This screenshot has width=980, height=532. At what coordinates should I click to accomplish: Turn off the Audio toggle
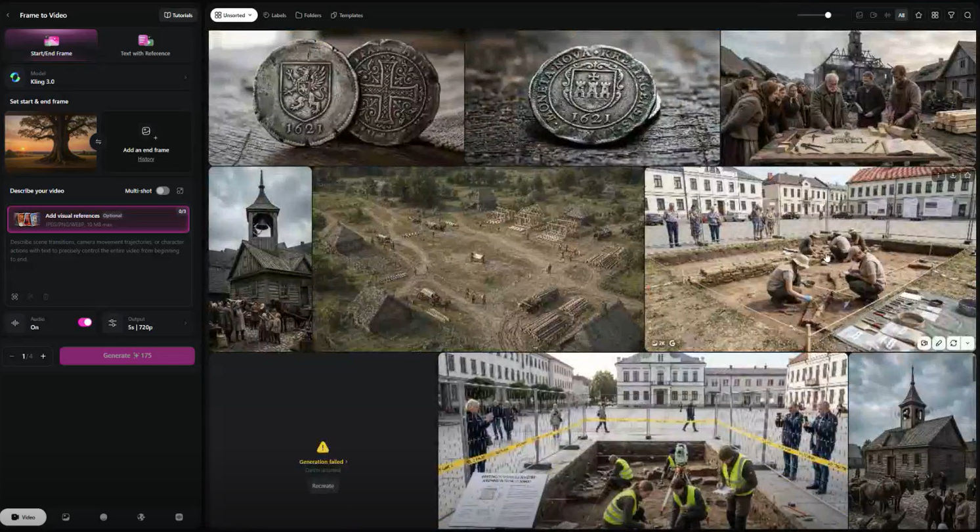(85, 322)
